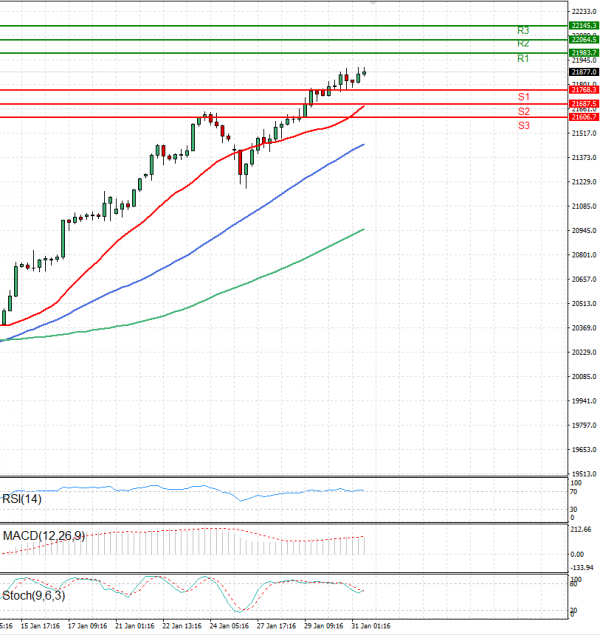Select the R3 label on the chart
Image resolution: width=600 pixels, height=635 pixels.
coord(523,30)
